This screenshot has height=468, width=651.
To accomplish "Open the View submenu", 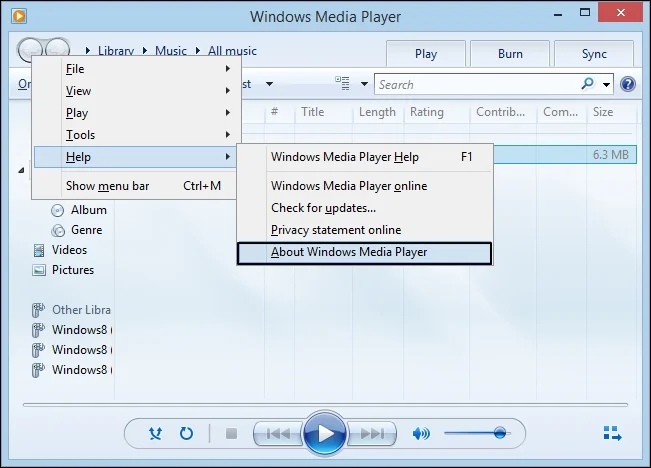I will click(136, 91).
